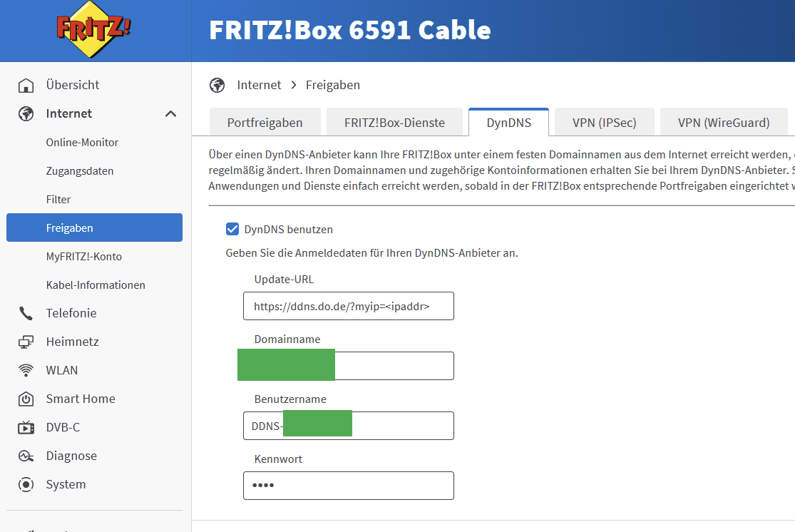795x532 pixels.
Task: Click into the Benutzername field
Action: (x=349, y=426)
